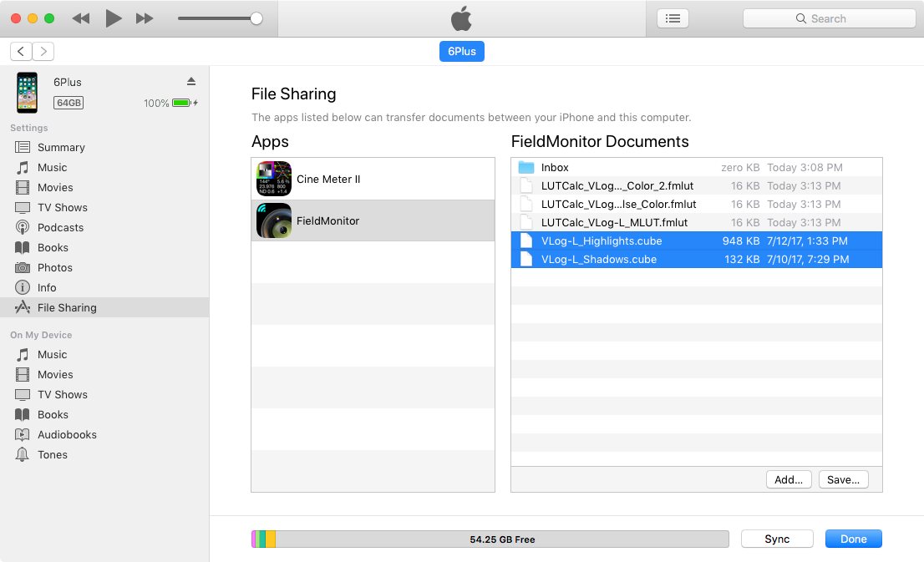Select the Inbox folder
Viewport: 924px width, 562px height.
(x=697, y=167)
